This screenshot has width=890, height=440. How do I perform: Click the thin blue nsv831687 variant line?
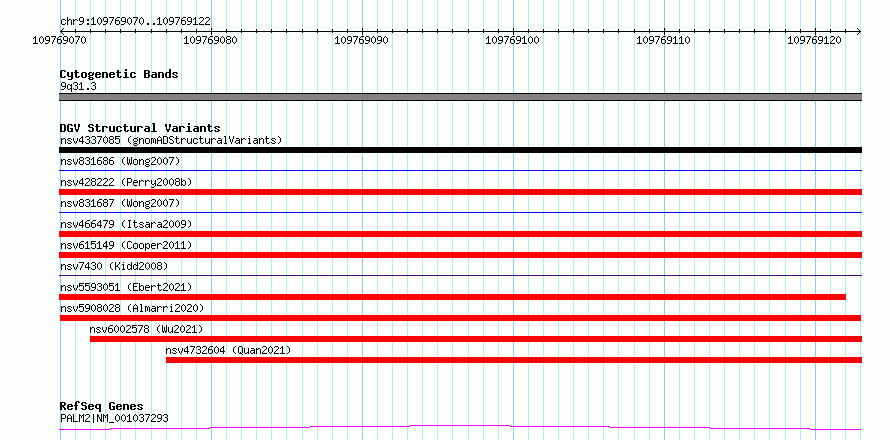click(460, 212)
